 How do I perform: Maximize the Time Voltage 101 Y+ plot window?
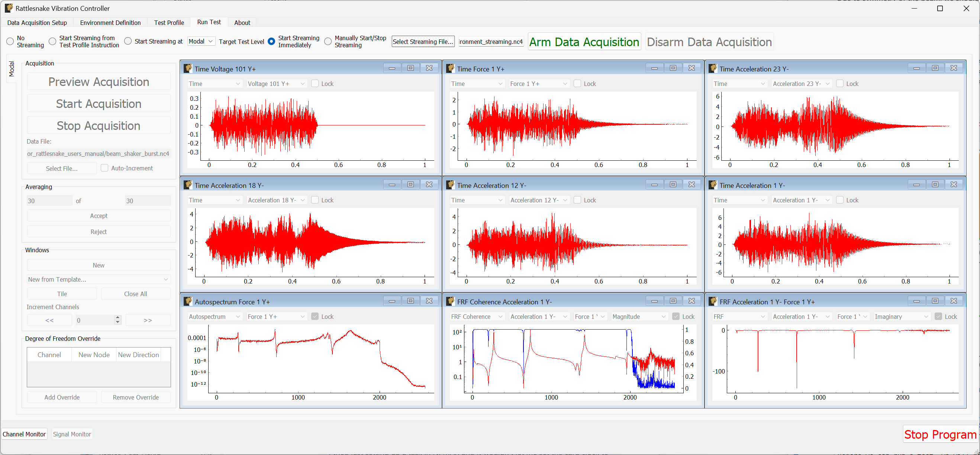pyautogui.click(x=410, y=68)
